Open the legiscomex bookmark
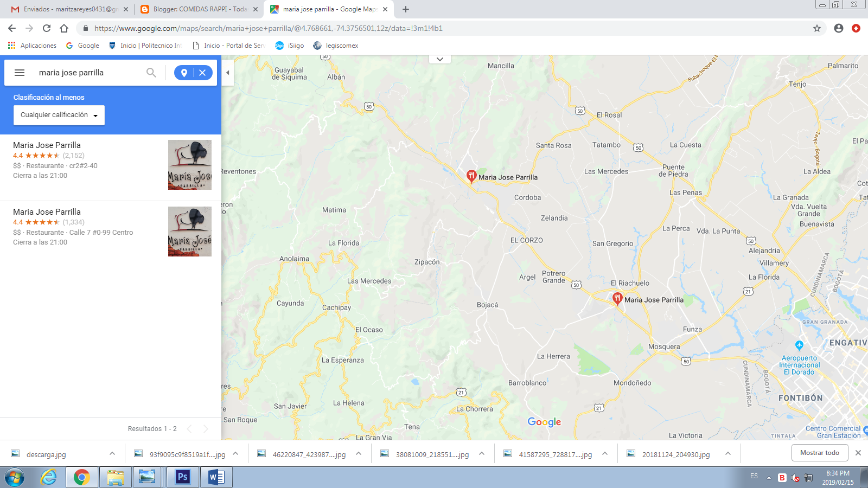Screen dimensions: 868x488 click(x=336, y=46)
